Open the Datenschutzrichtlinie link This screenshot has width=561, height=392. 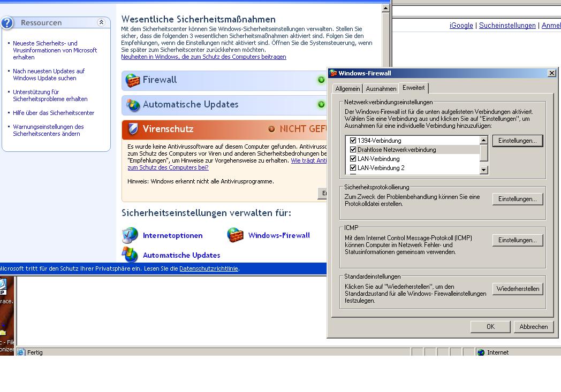pyautogui.click(x=209, y=268)
